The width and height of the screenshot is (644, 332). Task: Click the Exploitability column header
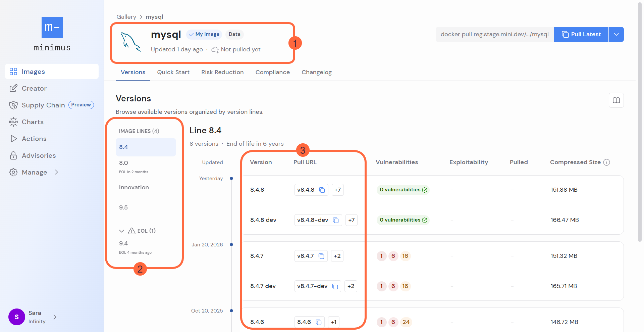point(469,162)
